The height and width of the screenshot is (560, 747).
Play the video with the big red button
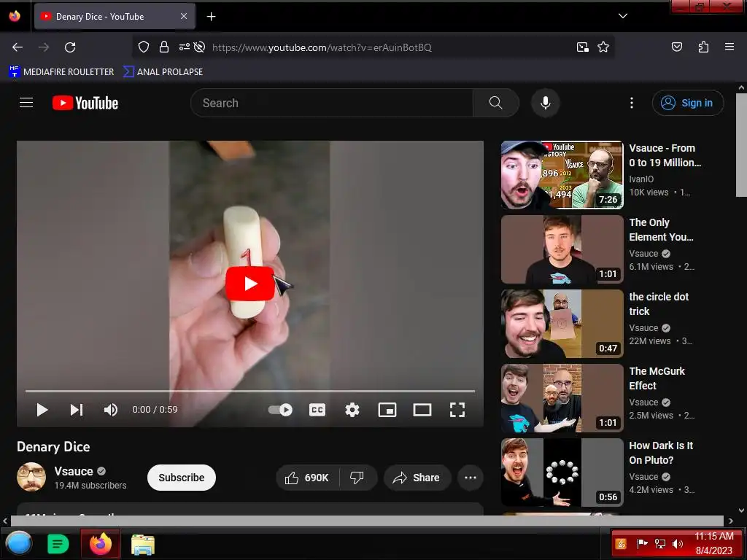[x=250, y=284]
